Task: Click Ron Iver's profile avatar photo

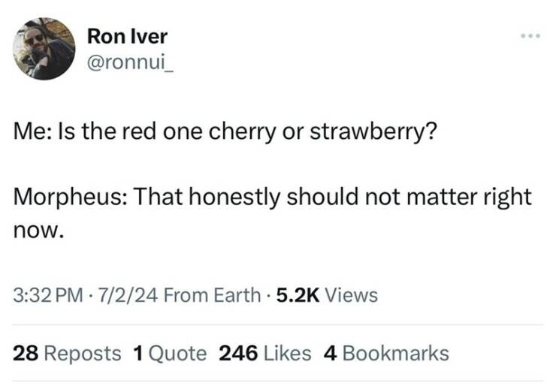Action: pyautogui.click(x=44, y=49)
